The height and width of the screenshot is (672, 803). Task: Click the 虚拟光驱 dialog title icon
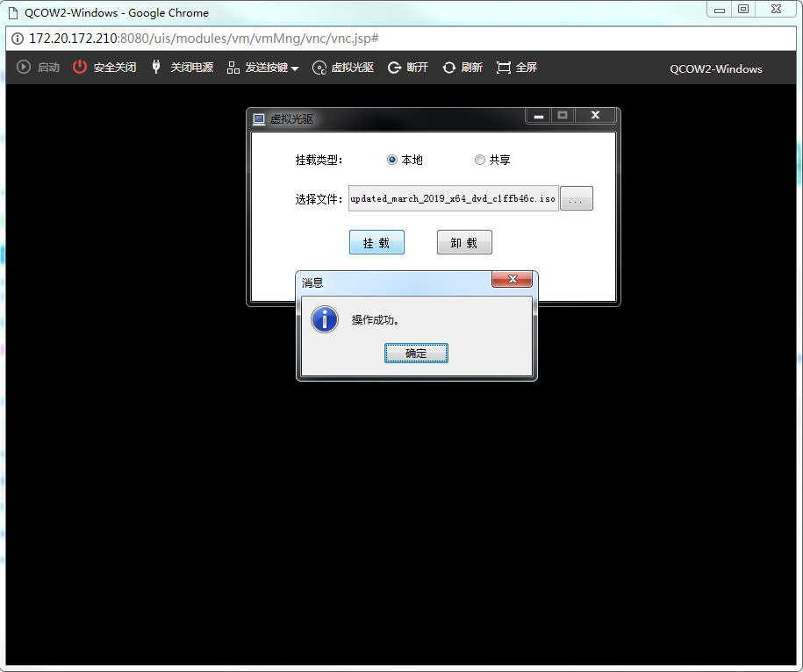[259, 119]
